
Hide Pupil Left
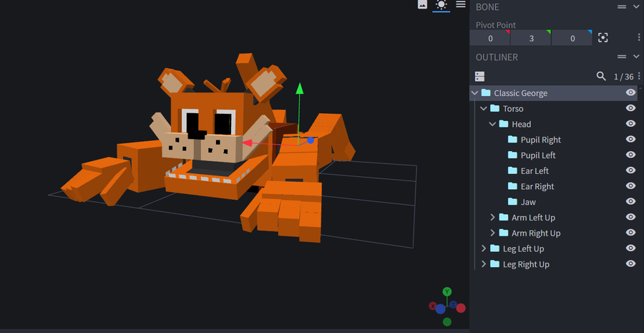630,155
